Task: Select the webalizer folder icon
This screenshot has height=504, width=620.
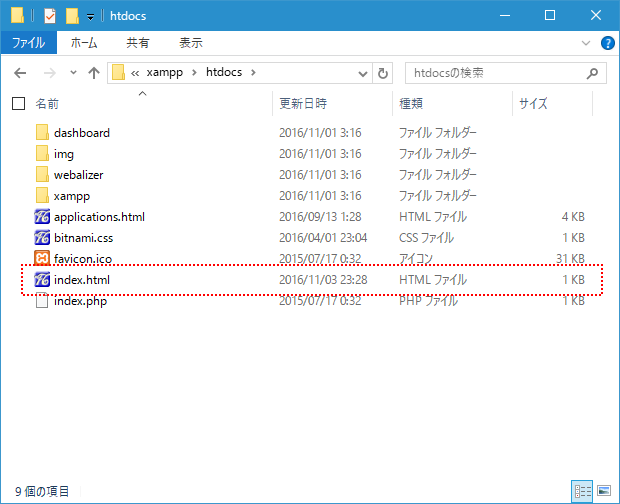Action: point(42,174)
